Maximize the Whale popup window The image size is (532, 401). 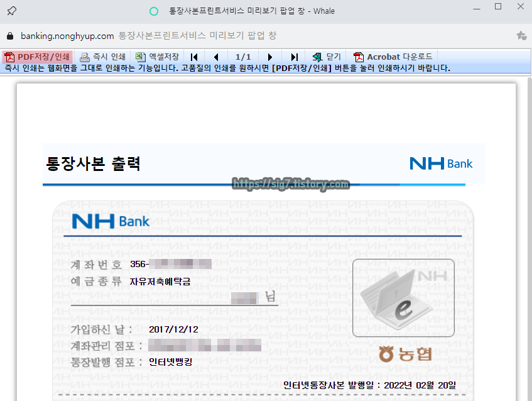498,6
